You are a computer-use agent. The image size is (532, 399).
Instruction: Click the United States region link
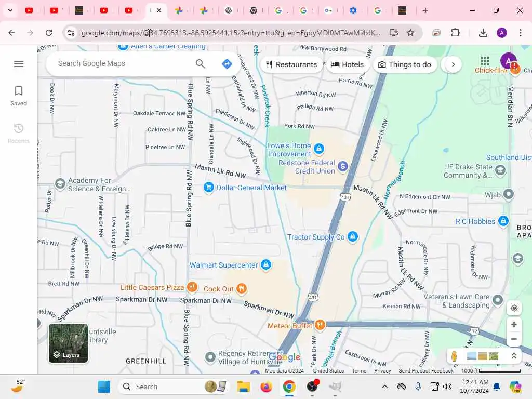click(328, 371)
